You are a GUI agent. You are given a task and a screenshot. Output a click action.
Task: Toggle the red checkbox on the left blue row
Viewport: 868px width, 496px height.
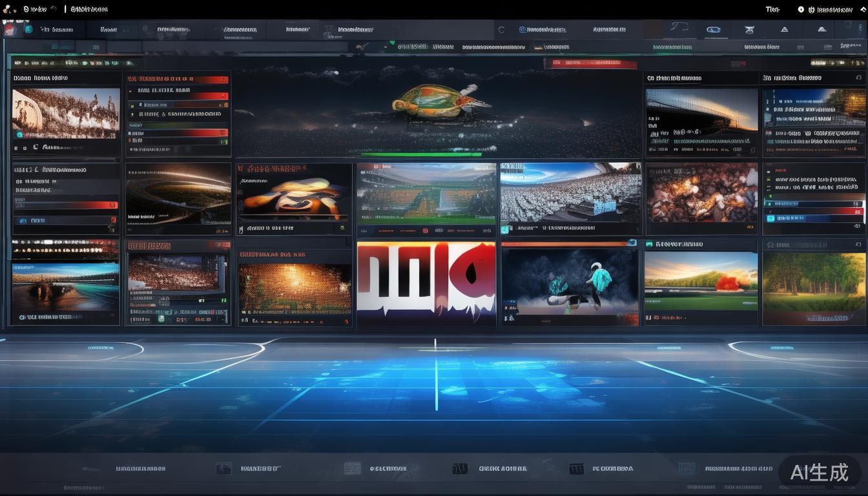113,220
